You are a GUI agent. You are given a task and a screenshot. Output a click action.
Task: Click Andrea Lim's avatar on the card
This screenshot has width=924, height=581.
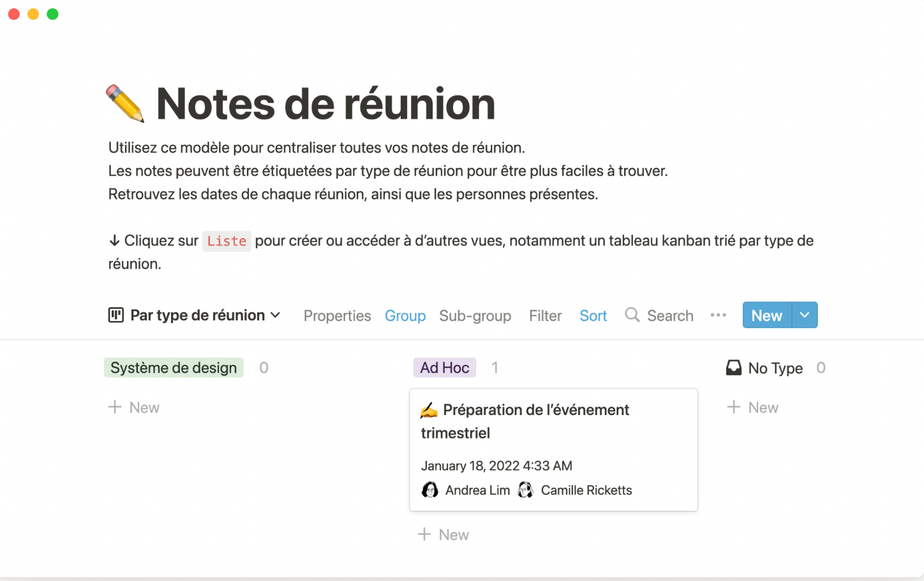(431, 490)
